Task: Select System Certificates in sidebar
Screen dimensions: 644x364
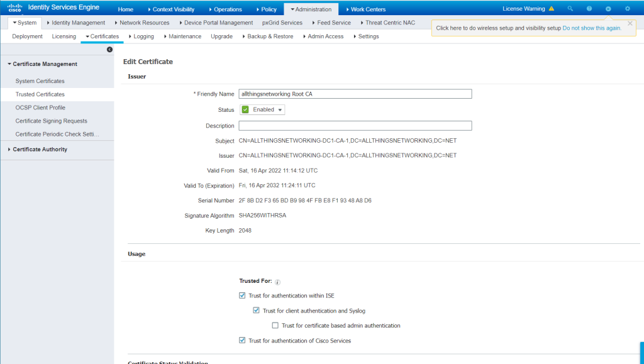Action: [x=40, y=81]
